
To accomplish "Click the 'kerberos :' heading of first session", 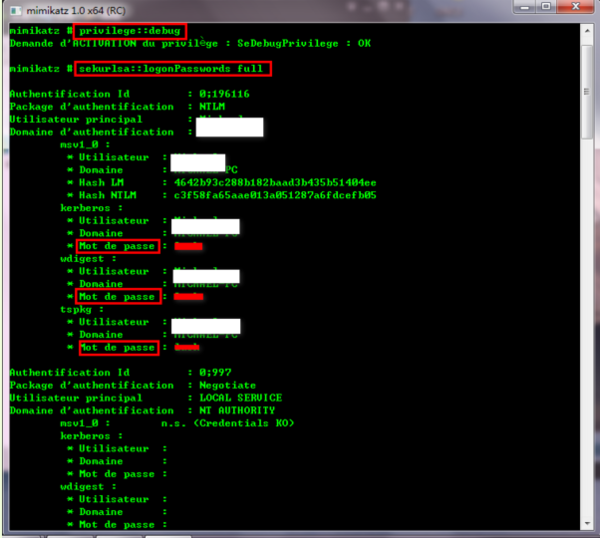I will 91,208.
